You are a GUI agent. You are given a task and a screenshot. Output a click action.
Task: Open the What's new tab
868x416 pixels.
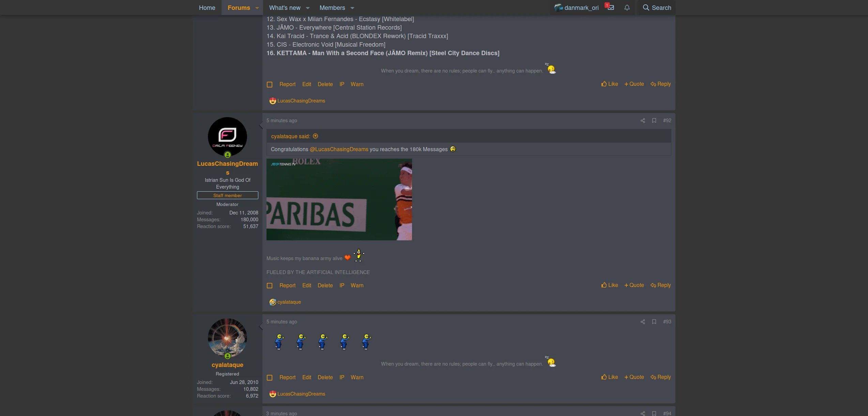(285, 7)
